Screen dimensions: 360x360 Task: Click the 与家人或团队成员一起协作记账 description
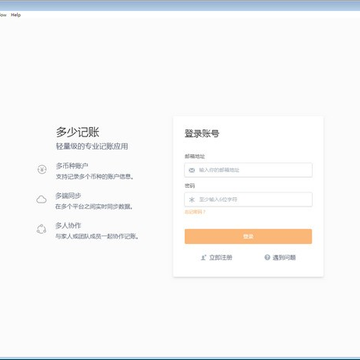97,236
